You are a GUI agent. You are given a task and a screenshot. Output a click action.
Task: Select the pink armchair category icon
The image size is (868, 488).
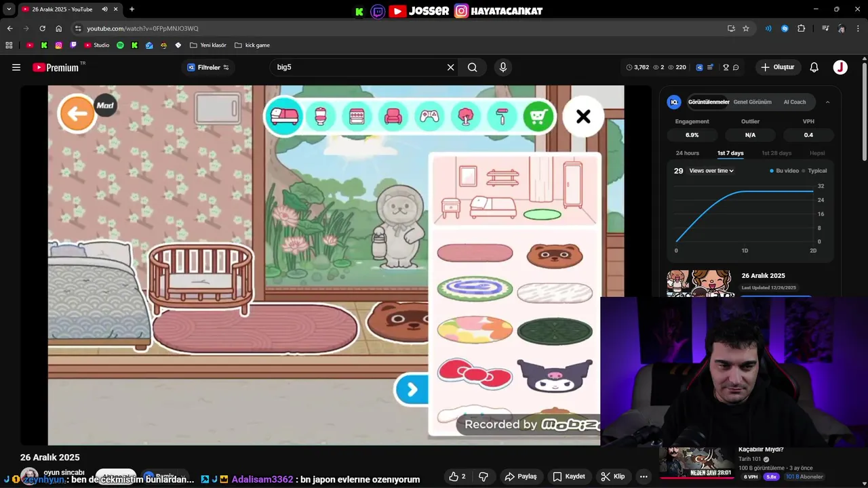click(x=393, y=117)
